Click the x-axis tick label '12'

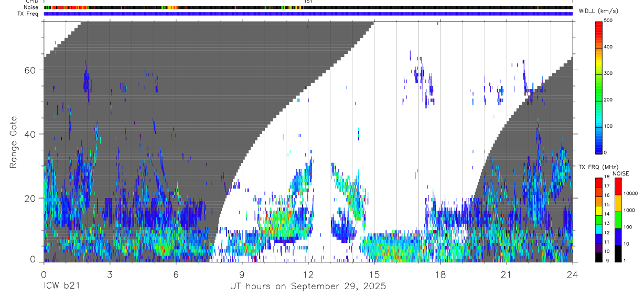308,274
